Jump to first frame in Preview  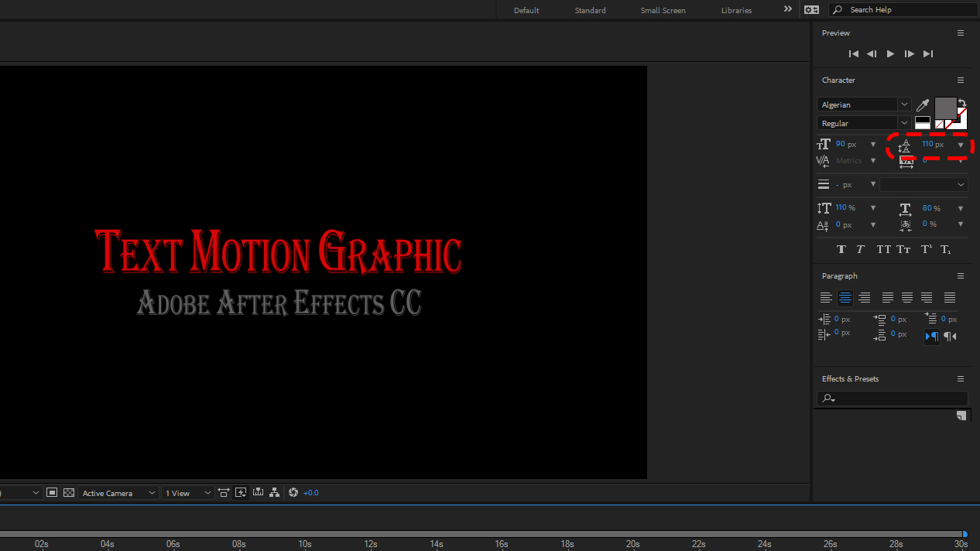(853, 54)
